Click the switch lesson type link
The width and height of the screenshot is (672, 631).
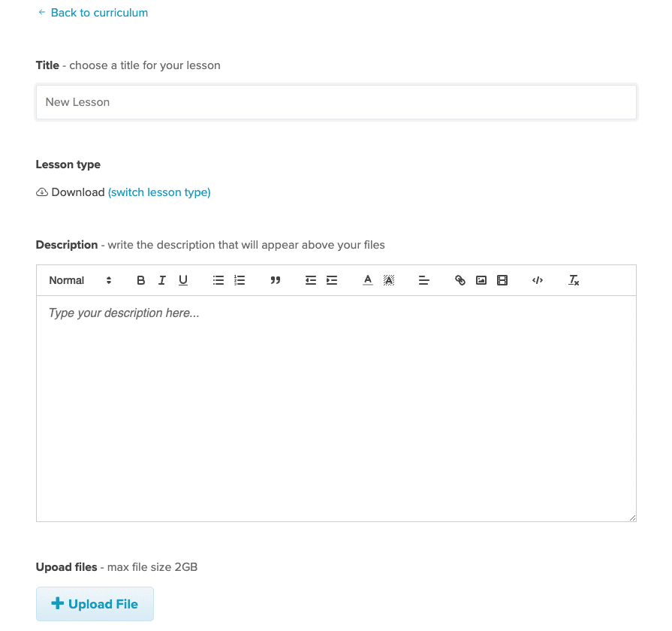[159, 192]
